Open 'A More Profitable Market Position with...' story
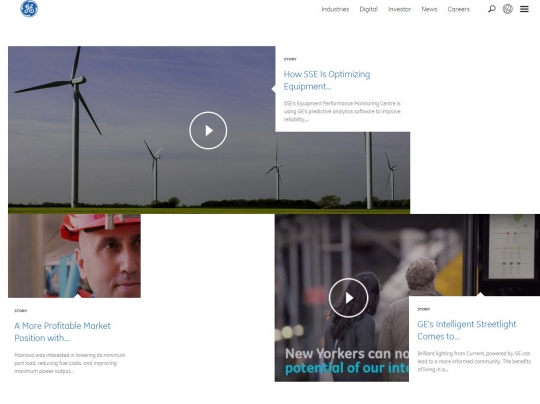 click(x=62, y=332)
